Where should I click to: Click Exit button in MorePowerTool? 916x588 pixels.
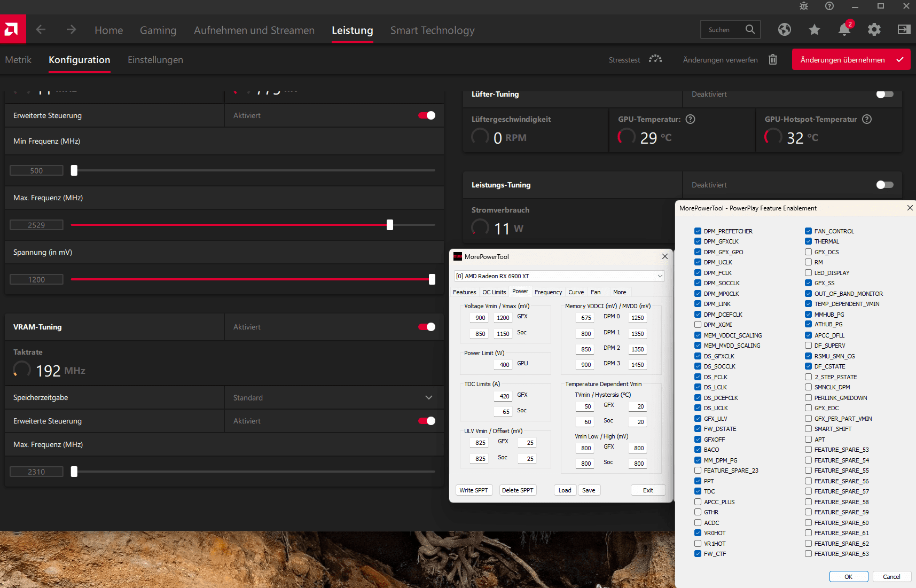648,490
